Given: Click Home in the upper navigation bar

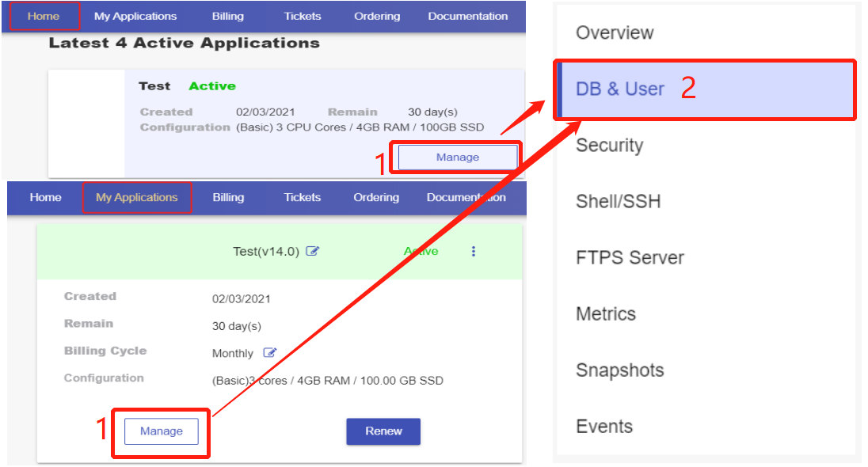Looking at the screenshot, I should pos(44,16).
